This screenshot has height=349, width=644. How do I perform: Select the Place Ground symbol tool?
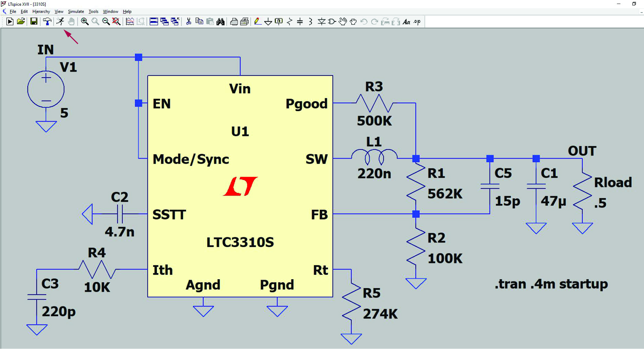268,21
